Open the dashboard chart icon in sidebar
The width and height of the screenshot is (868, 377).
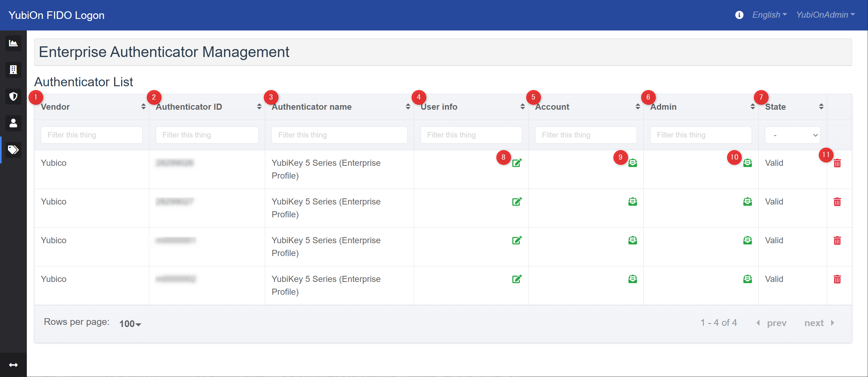(x=13, y=43)
